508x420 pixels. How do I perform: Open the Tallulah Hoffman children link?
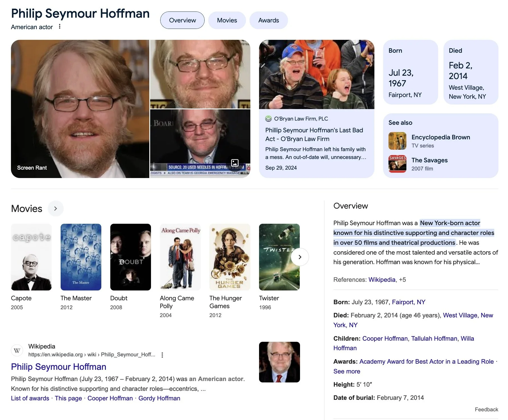click(434, 338)
